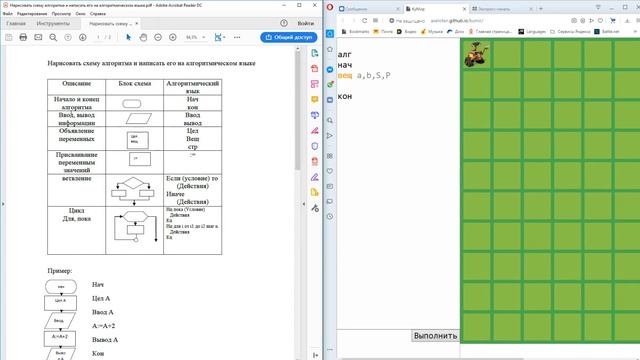Click the Save file icon in Acrobat

pos(9,37)
